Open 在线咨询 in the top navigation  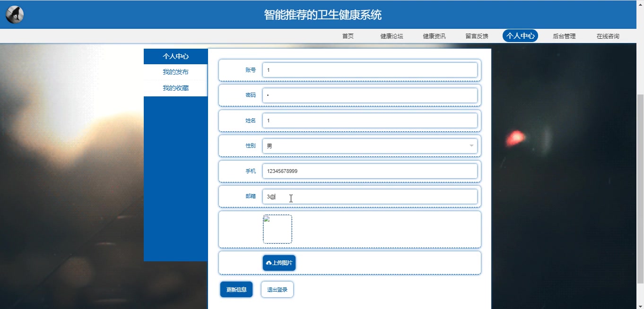tap(608, 36)
